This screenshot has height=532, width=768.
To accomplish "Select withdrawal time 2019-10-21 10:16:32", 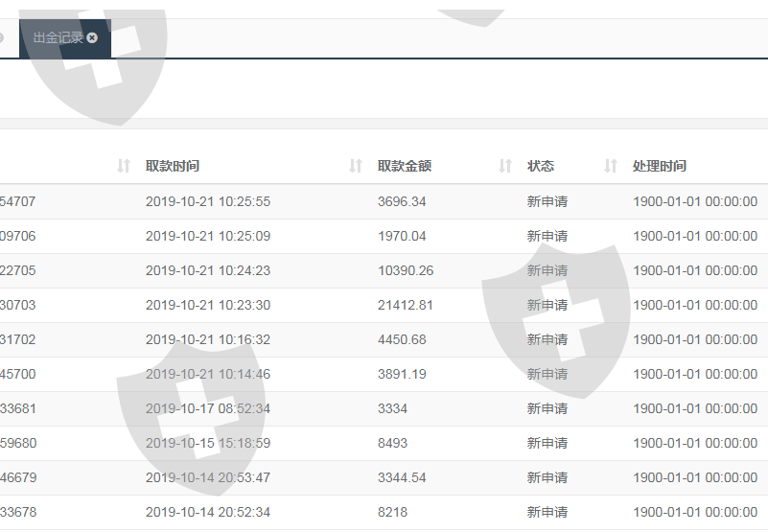I will pos(208,339).
